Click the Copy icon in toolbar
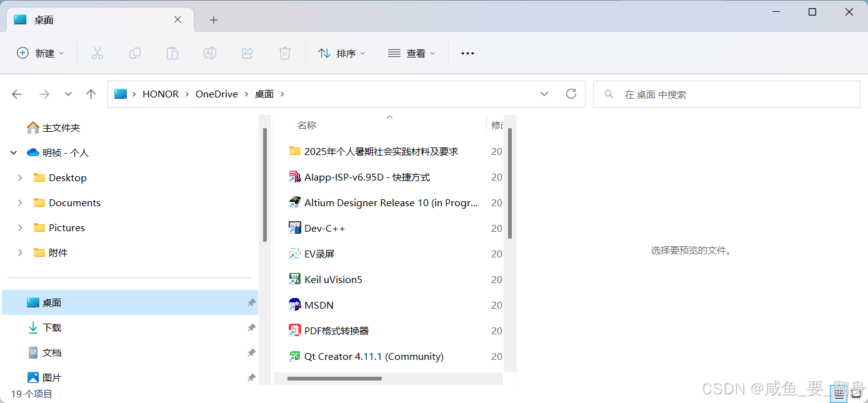868x403 pixels. pos(135,54)
